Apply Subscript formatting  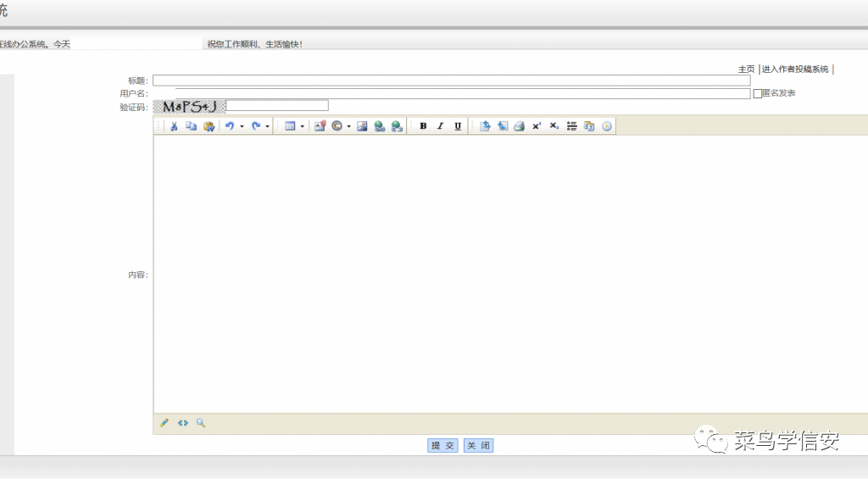click(554, 126)
